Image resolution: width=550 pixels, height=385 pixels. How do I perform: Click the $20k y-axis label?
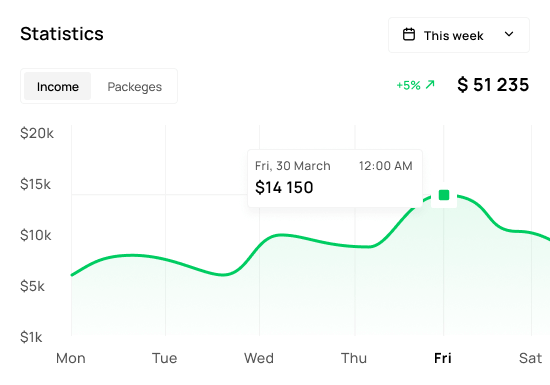[x=37, y=133]
